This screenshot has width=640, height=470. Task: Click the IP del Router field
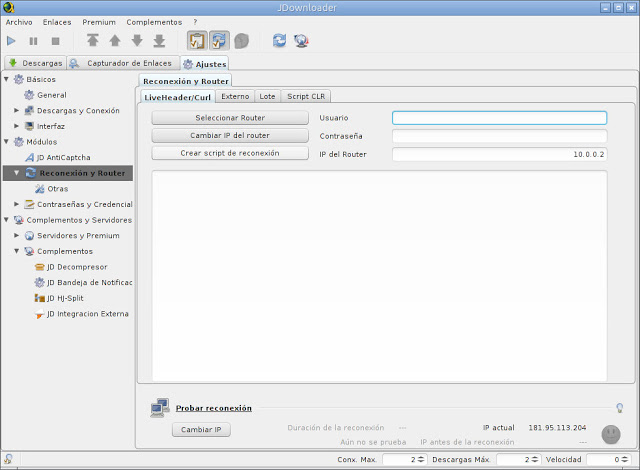pyautogui.click(x=499, y=154)
